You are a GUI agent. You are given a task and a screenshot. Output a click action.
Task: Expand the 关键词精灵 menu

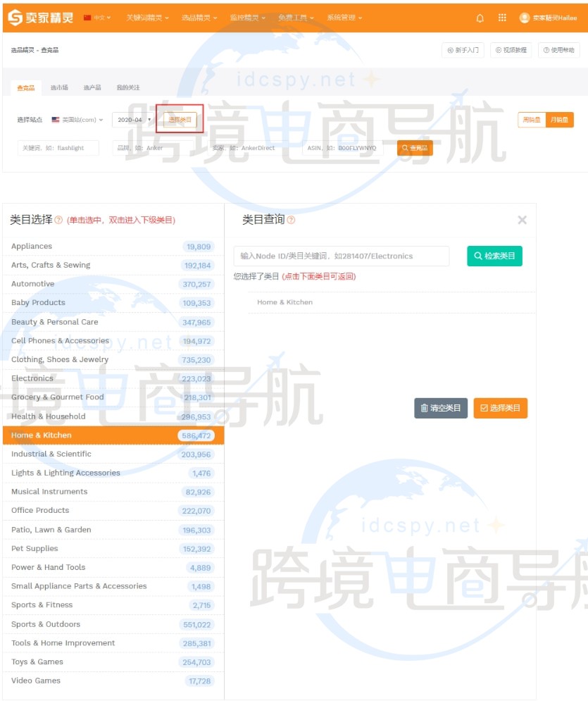tap(147, 18)
